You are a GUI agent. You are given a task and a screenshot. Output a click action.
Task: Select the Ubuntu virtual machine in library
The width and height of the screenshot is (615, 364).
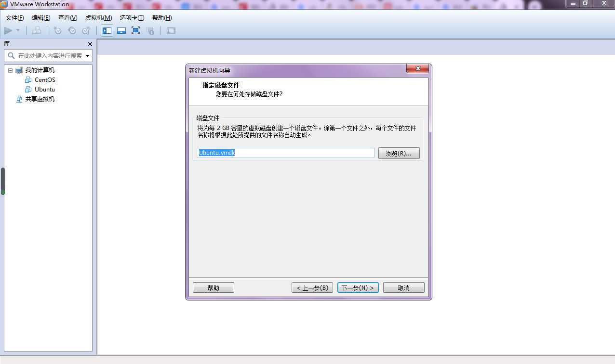(45, 90)
